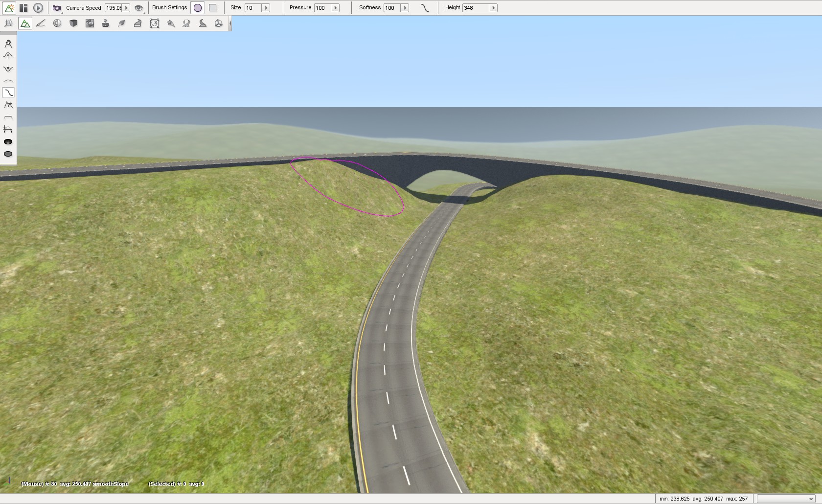Image resolution: width=822 pixels, height=504 pixels.
Task: Choose the Paint Noise terrain tool
Action: point(8,105)
